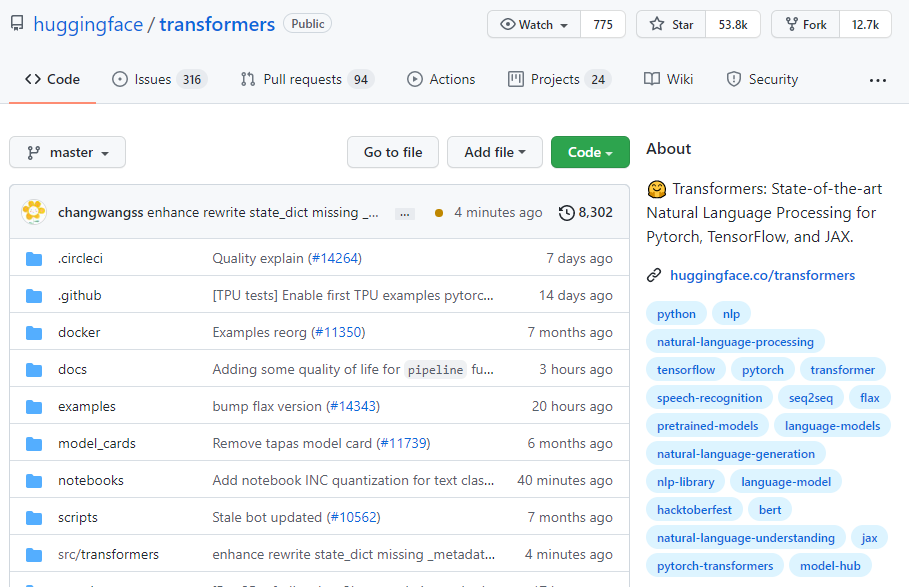Click the tensorflow topic tag
This screenshot has width=909, height=587.
[686, 370]
